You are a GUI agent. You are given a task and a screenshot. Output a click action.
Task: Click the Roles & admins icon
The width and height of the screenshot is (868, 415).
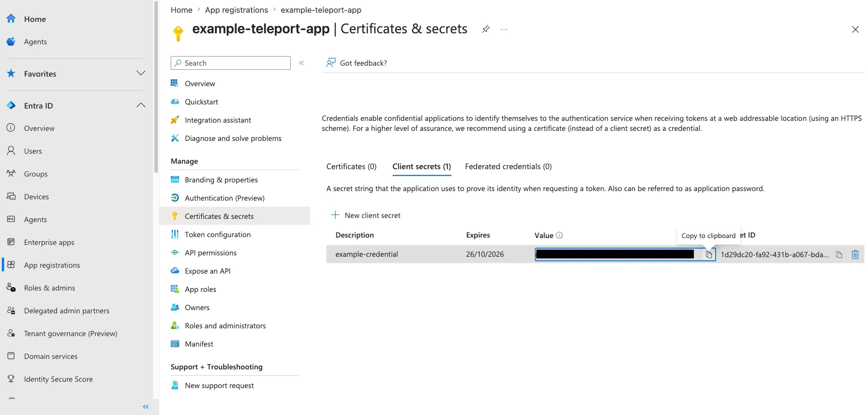(x=11, y=287)
